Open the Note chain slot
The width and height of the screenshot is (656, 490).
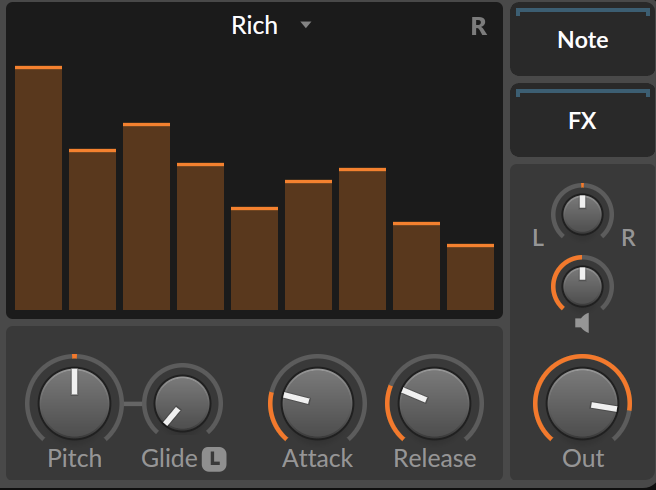point(582,40)
